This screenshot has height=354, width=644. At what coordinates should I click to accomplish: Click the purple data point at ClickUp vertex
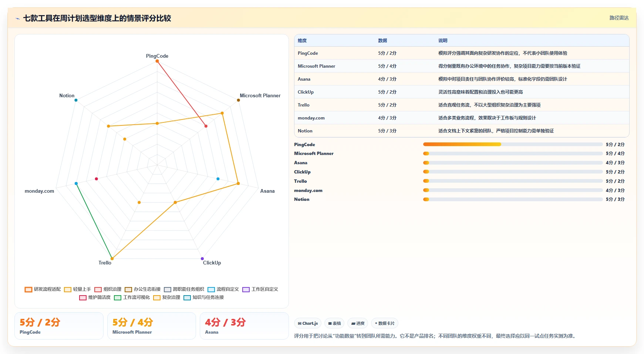202,259
